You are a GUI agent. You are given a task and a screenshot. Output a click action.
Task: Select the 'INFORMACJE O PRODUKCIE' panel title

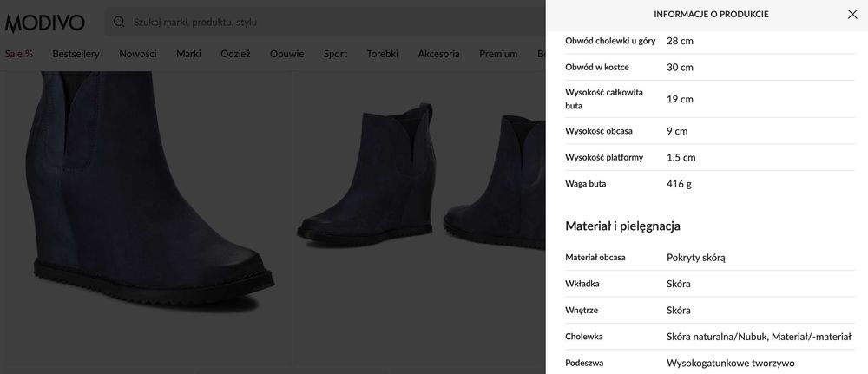tap(711, 15)
